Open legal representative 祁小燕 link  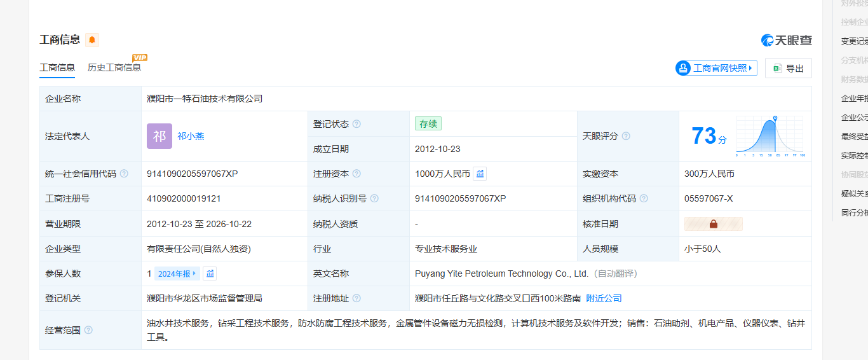click(x=191, y=136)
